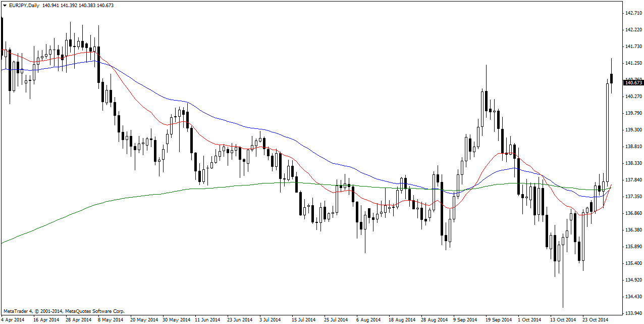644x324 pixels.
Task: Click the 137.840 price axis label
Action: pyautogui.click(x=633, y=180)
